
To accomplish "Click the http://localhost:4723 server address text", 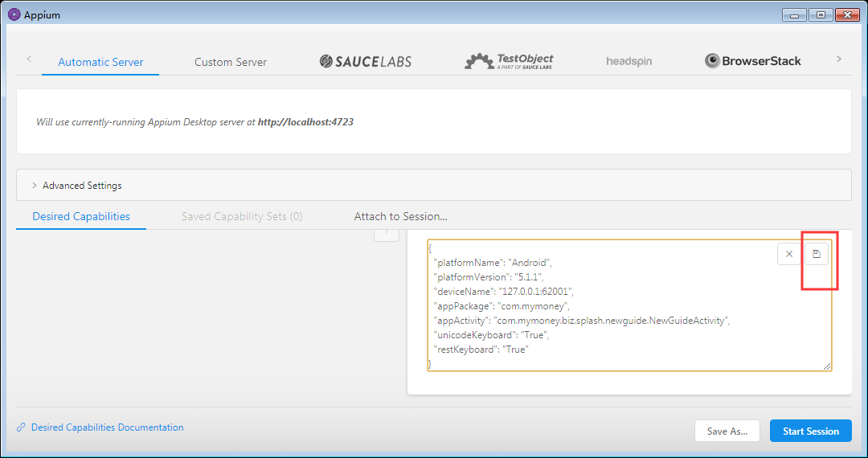I will point(305,121).
